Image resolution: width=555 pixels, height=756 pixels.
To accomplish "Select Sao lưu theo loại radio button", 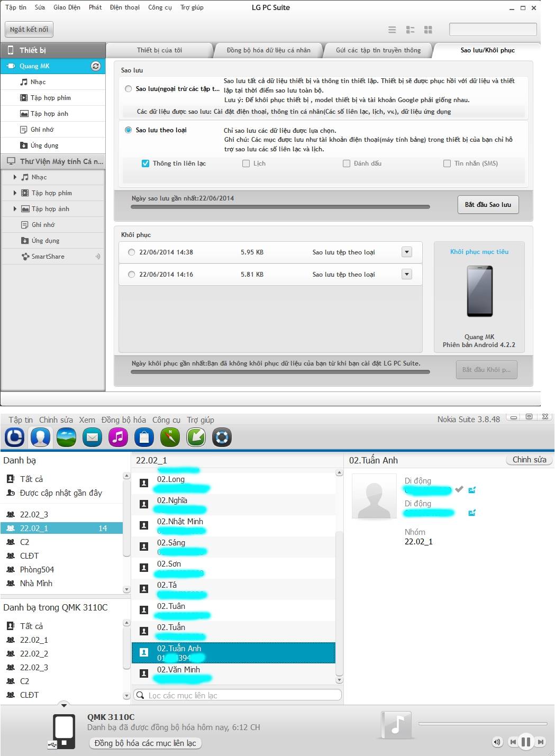I will coord(129,130).
